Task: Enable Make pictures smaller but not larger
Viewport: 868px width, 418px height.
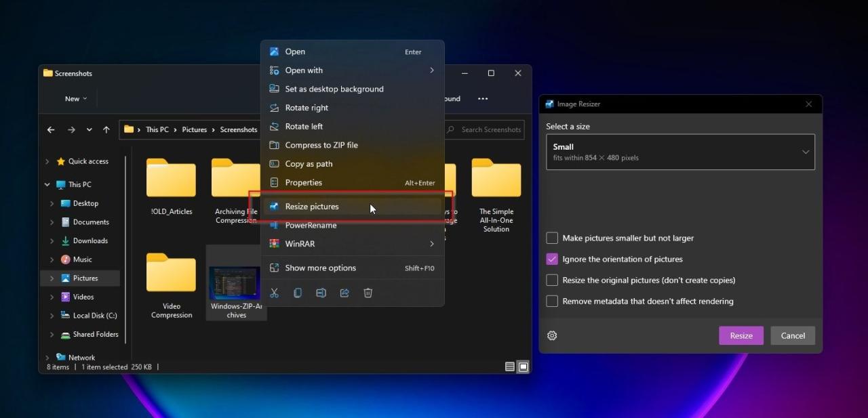Action: (552, 238)
